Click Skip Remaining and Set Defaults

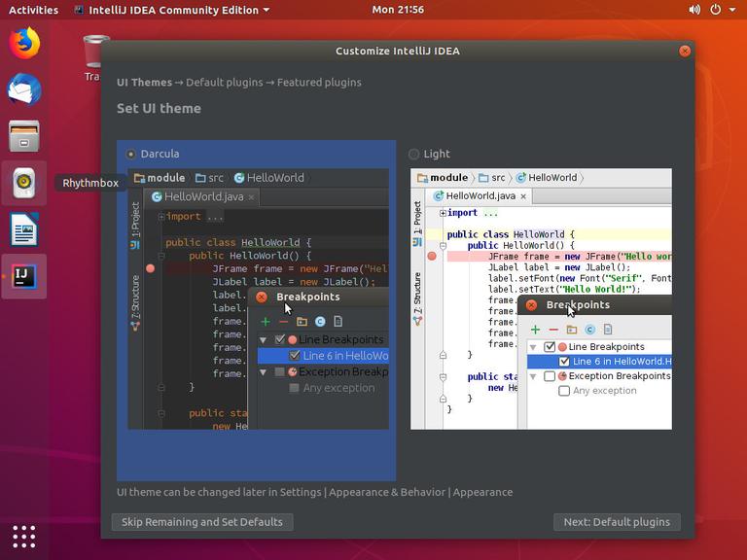(202, 522)
